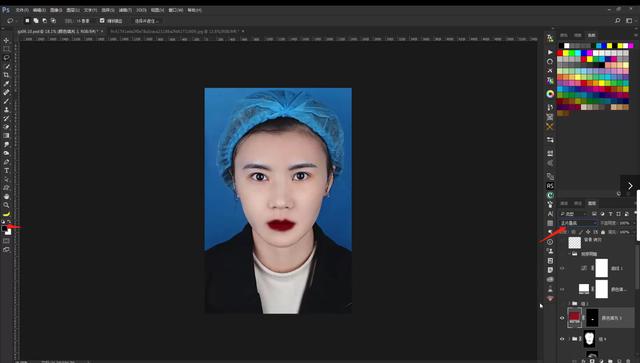Click the play actions panel icon
Screen dimensions: 640x363
[x=550, y=52]
